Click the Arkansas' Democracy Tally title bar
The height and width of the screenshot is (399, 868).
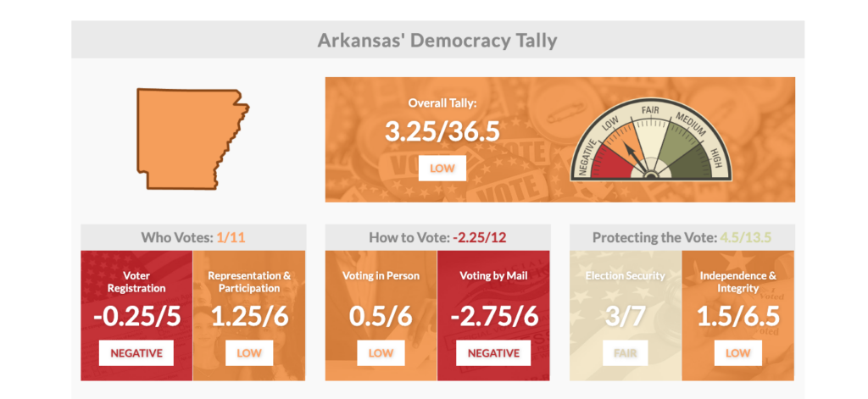tap(437, 40)
